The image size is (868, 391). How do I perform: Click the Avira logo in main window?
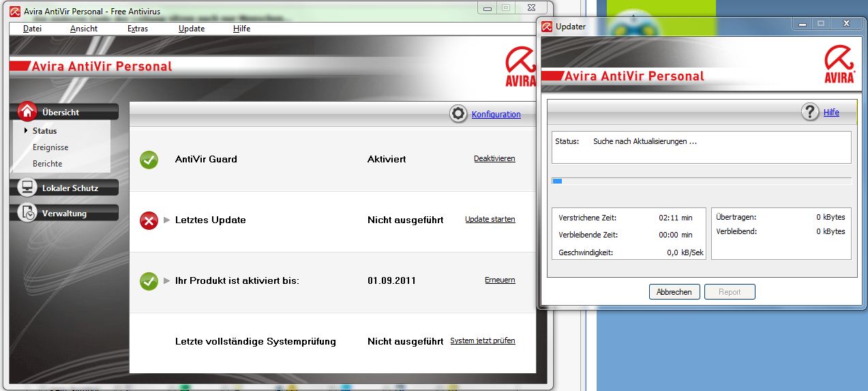point(520,67)
